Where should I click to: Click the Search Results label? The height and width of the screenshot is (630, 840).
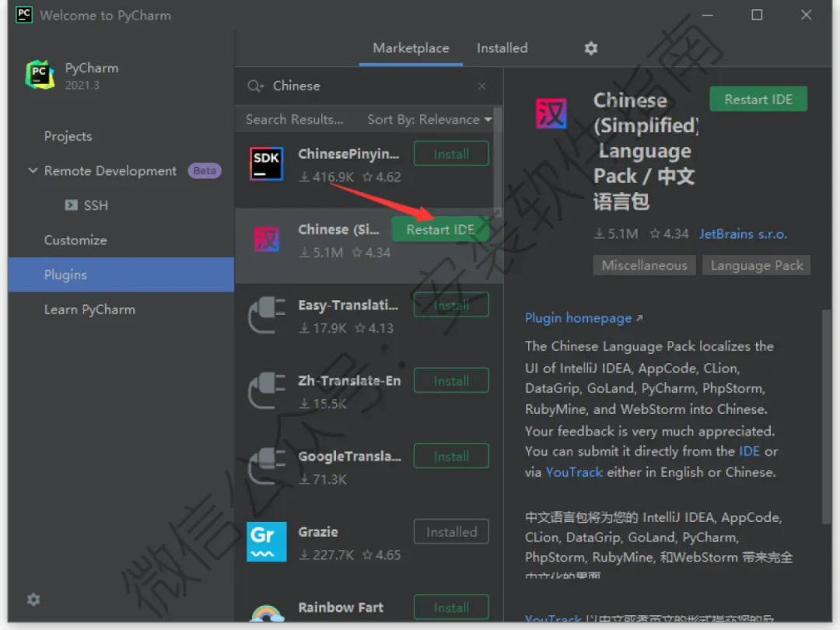(294, 120)
